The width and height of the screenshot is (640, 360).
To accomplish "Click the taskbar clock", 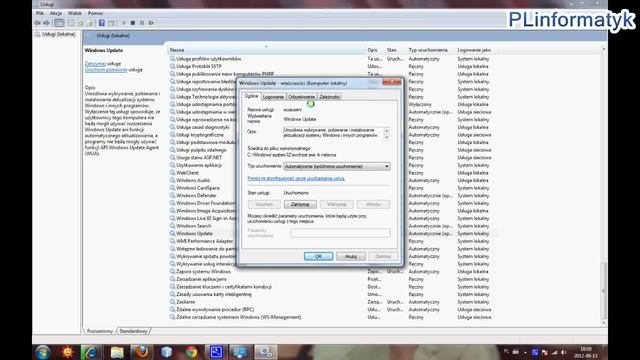I will 585,352.
